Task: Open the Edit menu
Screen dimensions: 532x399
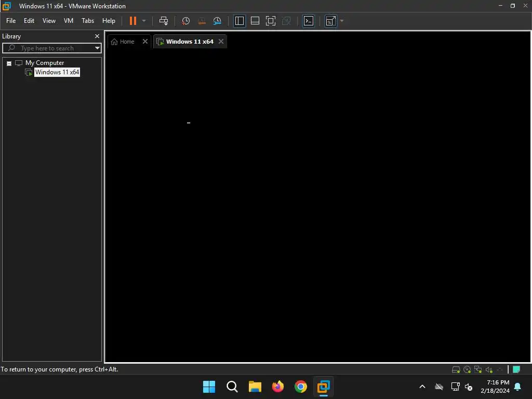Action: click(29, 21)
